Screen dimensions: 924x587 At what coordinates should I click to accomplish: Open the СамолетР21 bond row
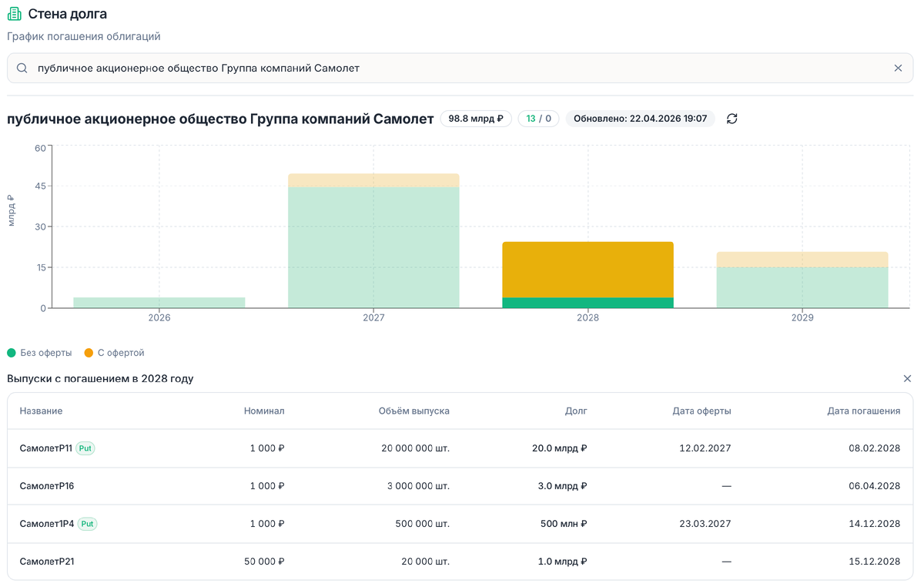(460, 562)
